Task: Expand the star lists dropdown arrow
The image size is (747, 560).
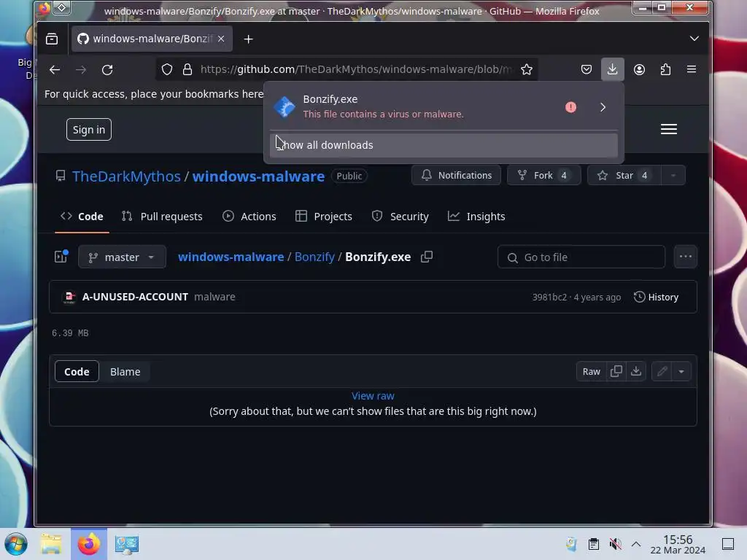Action: [673, 175]
